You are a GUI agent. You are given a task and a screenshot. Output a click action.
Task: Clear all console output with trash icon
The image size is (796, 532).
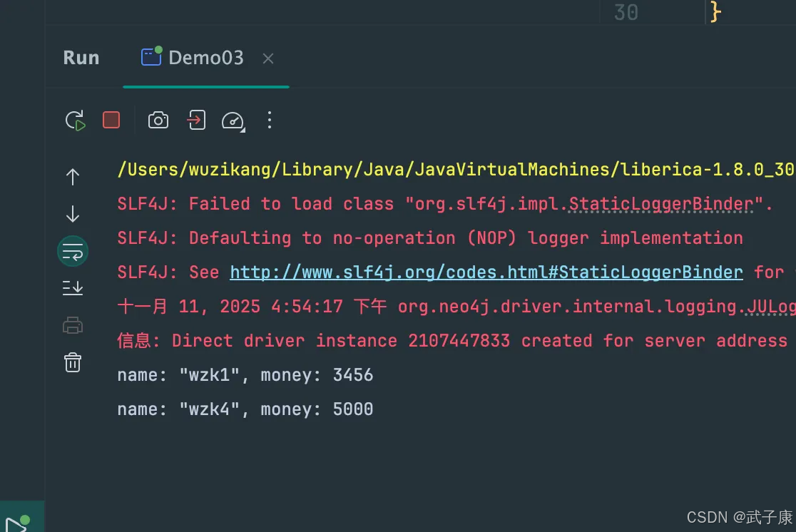coord(73,362)
